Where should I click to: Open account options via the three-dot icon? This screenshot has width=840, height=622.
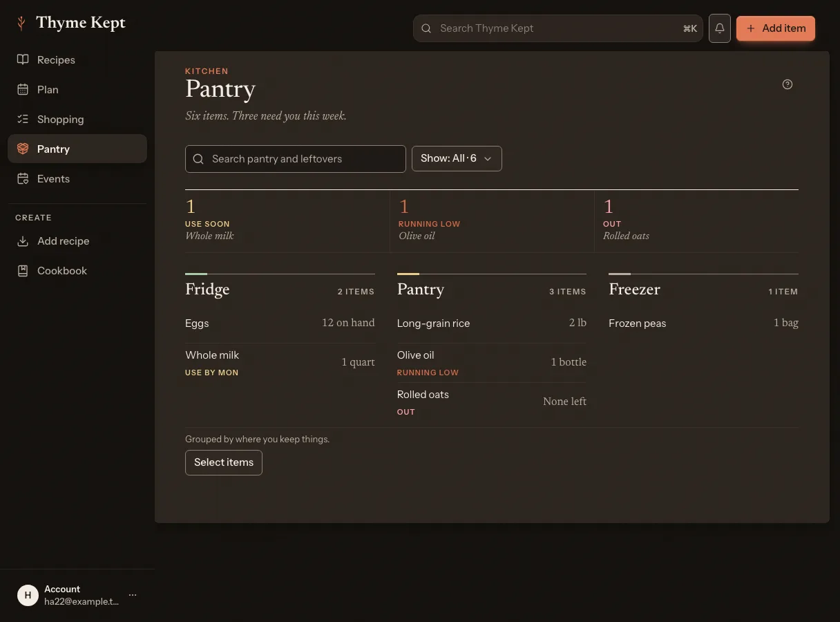click(133, 595)
